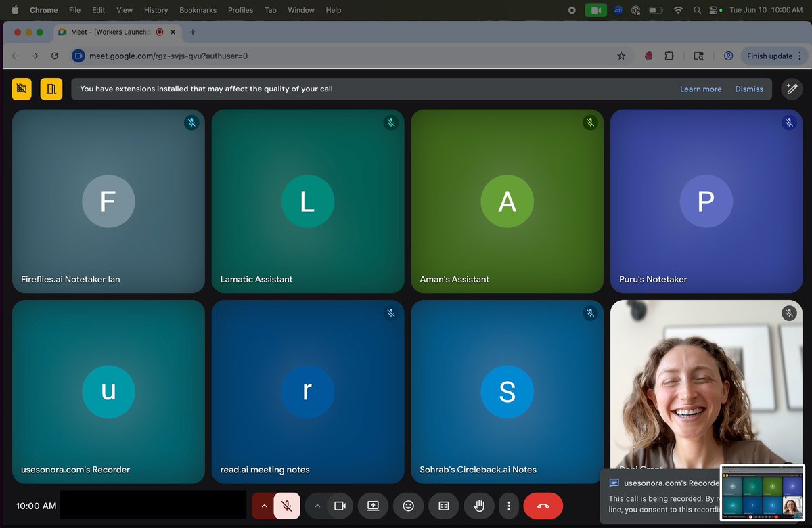
Task: Open Spotlight search in menu bar
Action: (697, 10)
